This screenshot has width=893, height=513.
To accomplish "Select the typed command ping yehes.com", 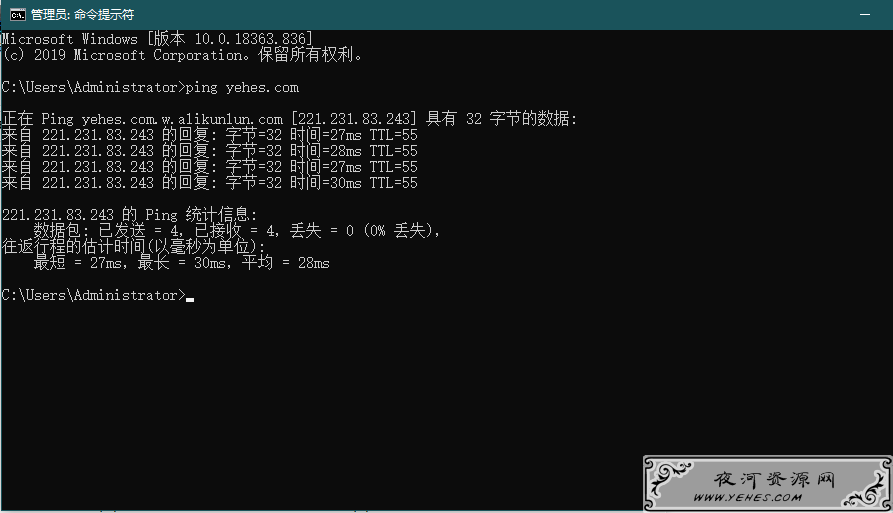I will point(242,88).
